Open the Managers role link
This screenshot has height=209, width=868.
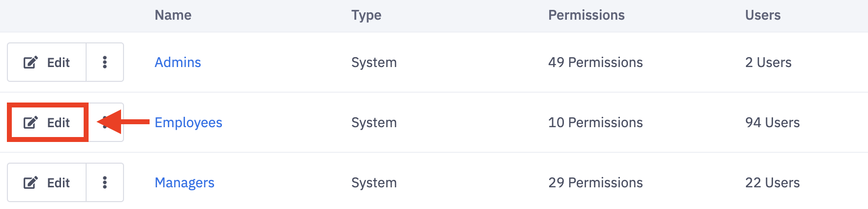184,183
